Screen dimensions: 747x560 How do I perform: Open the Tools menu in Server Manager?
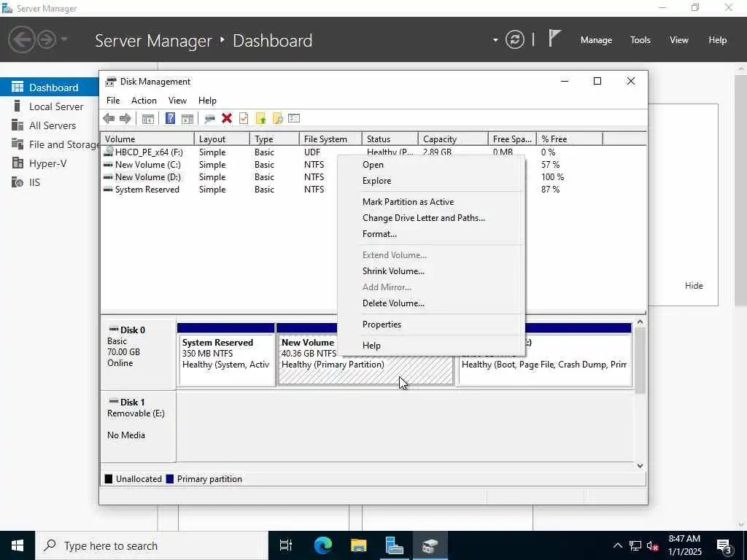coord(640,40)
